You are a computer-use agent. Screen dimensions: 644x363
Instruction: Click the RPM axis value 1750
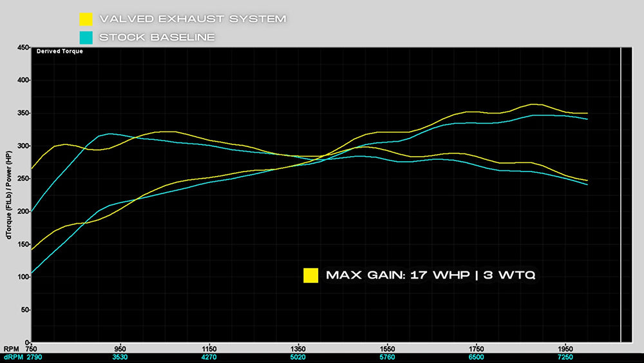[x=476, y=349]
